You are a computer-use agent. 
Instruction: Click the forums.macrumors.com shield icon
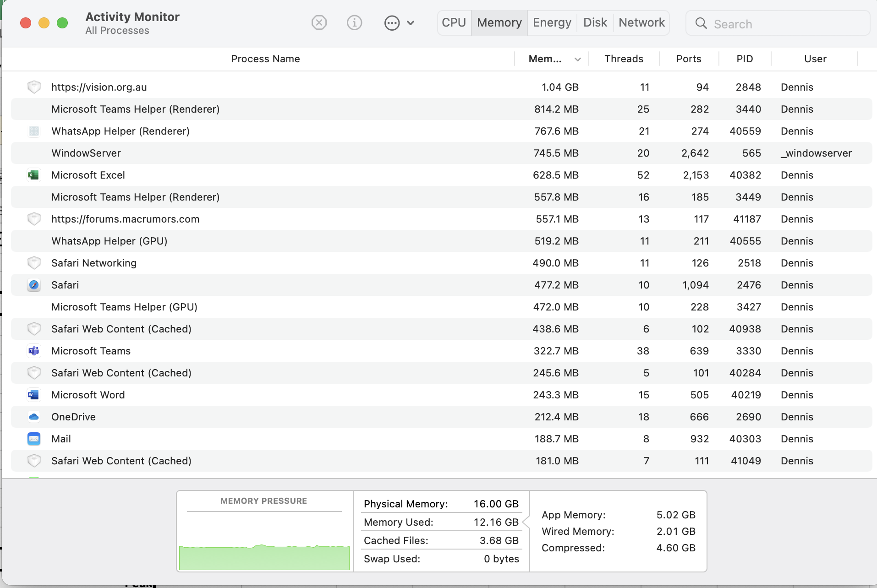pos(34,219)
